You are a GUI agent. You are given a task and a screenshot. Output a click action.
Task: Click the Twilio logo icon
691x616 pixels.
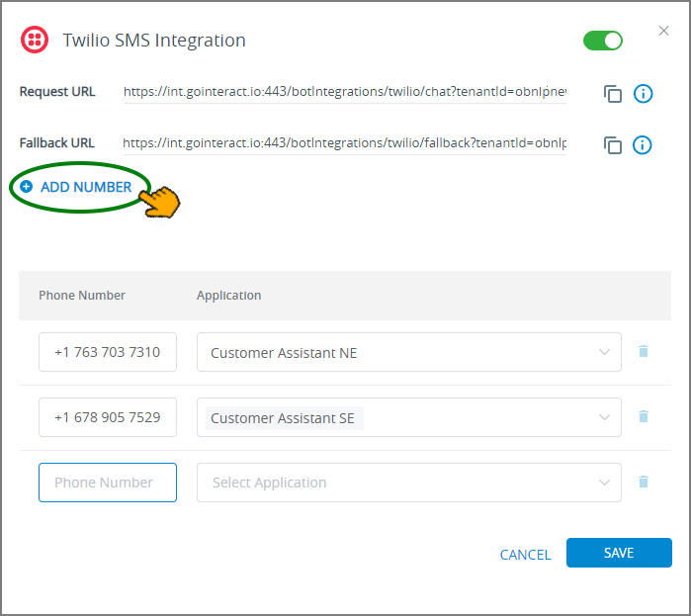[x=35, y=41]
